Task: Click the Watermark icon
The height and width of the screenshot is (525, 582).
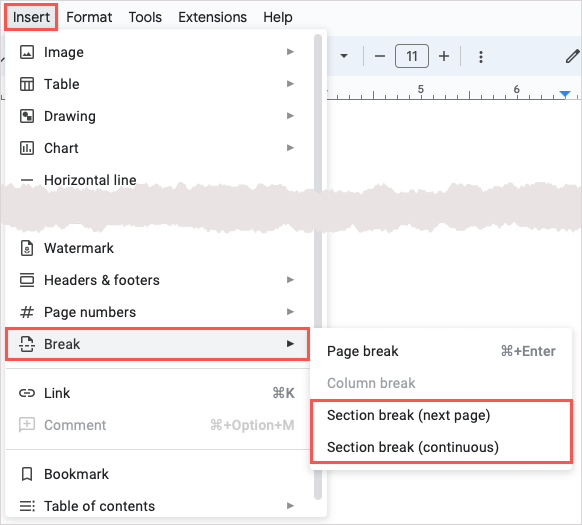Action: 27,248
